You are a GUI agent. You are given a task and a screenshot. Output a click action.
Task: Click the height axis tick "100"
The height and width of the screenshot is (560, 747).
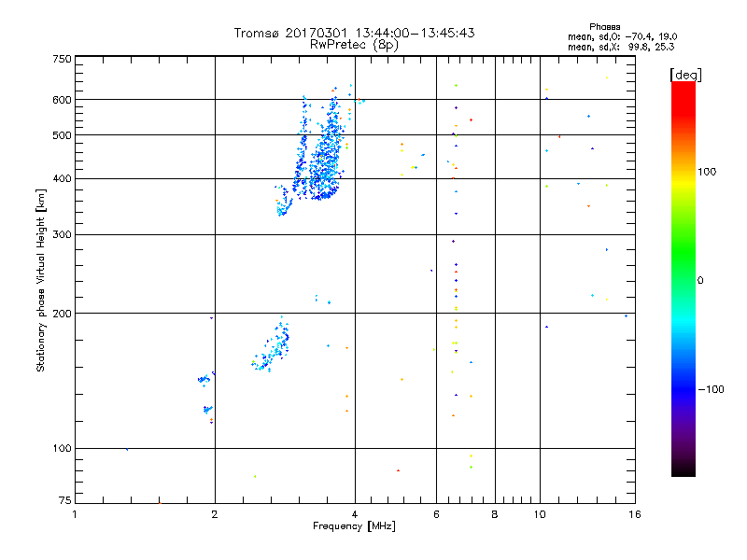62,448
